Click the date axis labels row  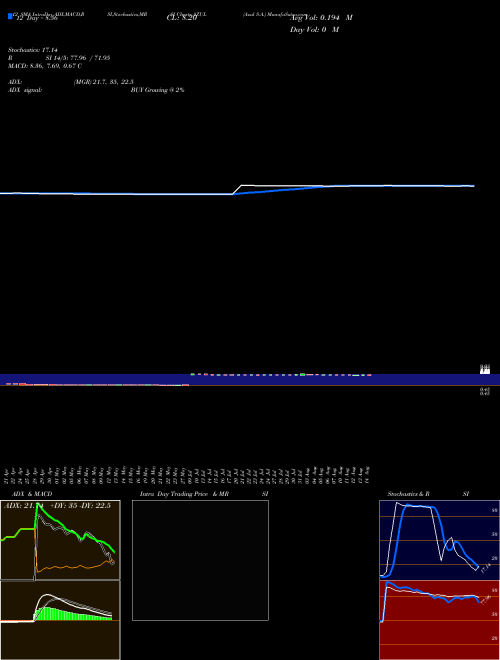pos(188,475)
